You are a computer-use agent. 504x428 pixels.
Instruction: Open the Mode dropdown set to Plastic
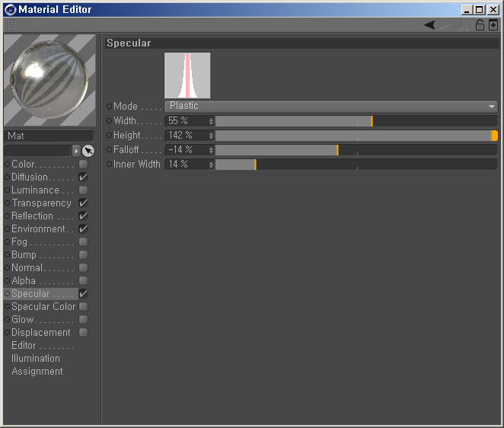[x=330, y=107]
